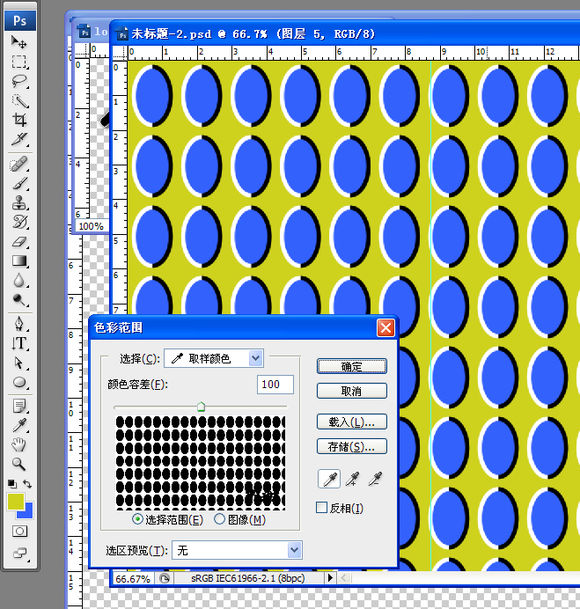The image size is (580, 609).
Task: Click the ruler origin corner of 未标题-2.psd
Action: click(x=120, y=53)
